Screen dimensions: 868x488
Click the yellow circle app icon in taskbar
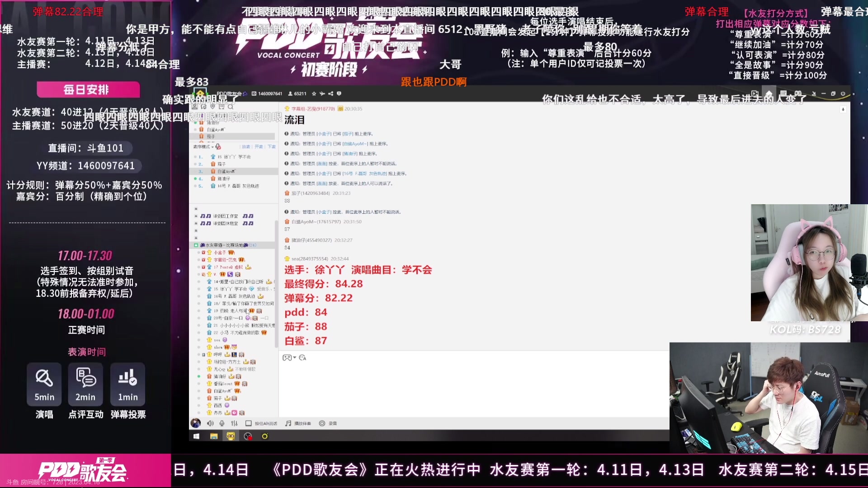point(265,436)
